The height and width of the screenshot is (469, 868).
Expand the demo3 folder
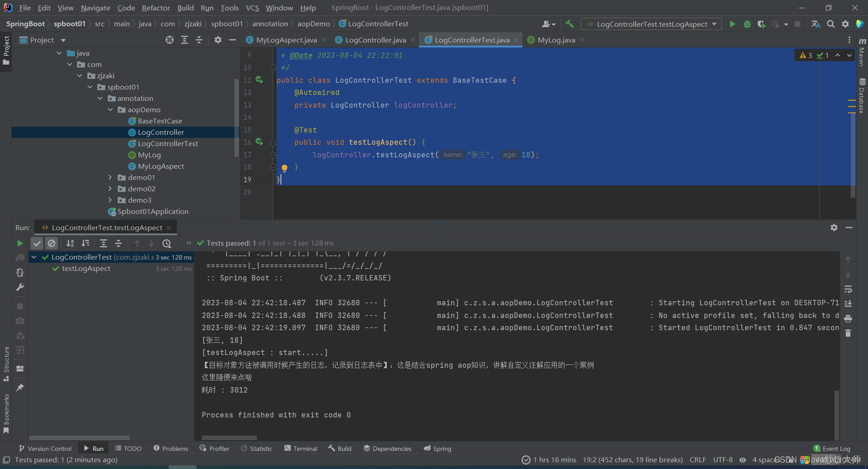click(110, 200)
